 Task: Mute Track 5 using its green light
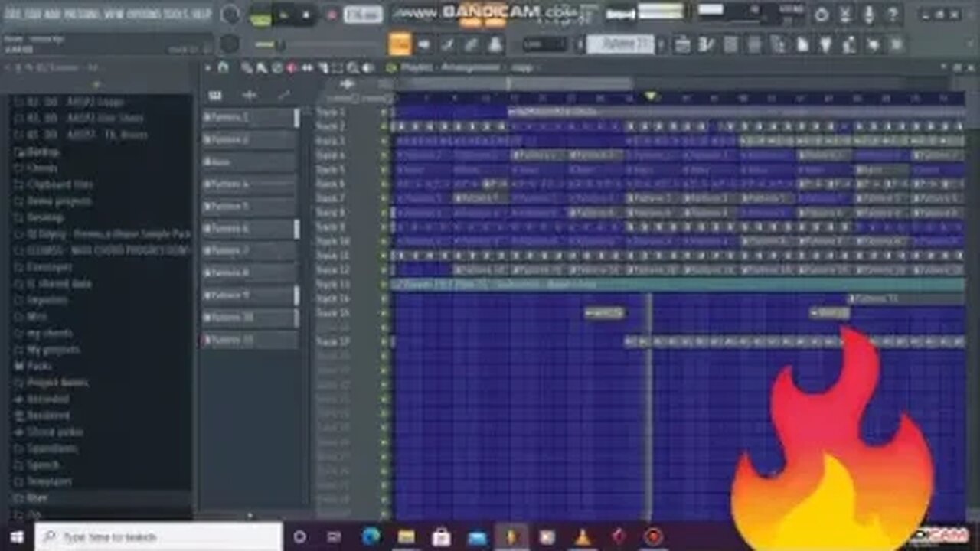pyautogui.click(x=385, y=170)
